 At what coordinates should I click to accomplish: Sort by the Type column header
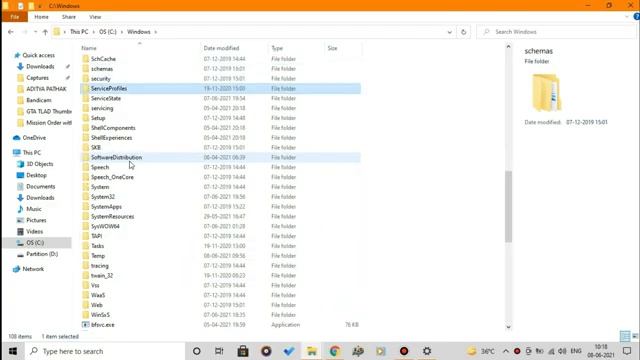pyautogui.click(x=277, y=48)
